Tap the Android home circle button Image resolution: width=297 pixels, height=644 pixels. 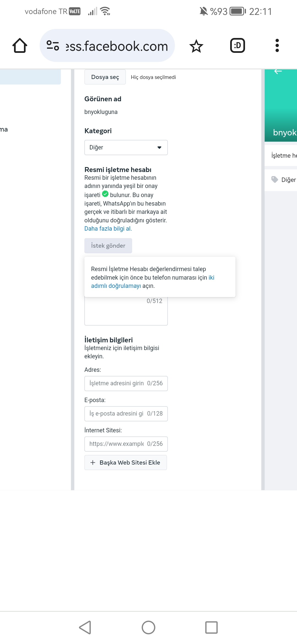[x=148, y=627]
